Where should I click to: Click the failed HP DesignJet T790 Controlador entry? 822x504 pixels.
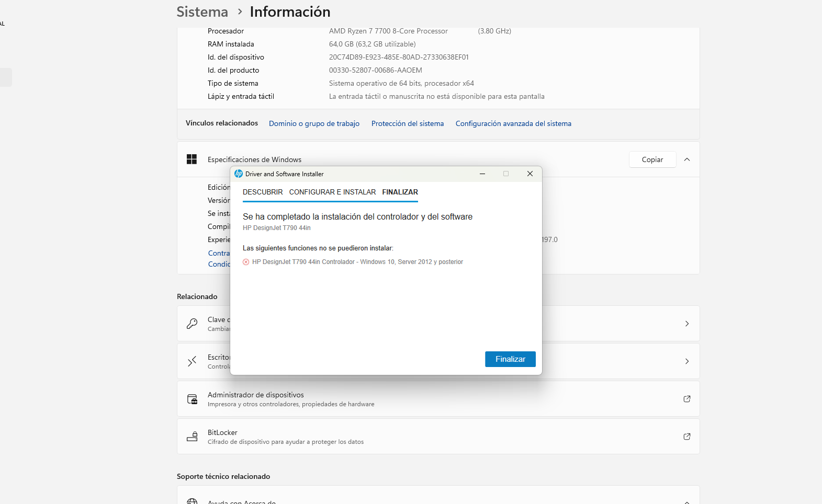357,262
